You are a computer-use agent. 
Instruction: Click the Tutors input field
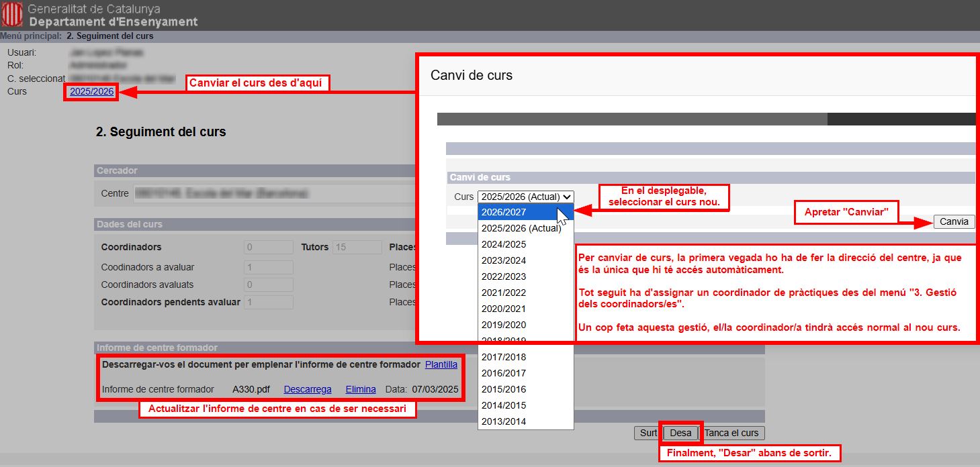357,247
